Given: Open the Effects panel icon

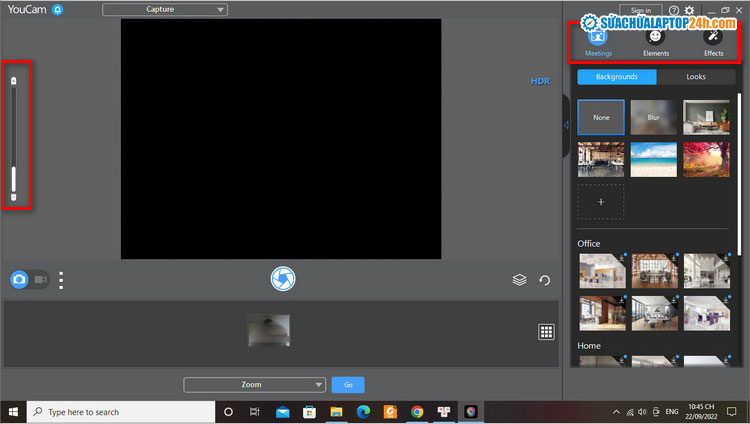Looking at the screenshot, I should (713, 38).
